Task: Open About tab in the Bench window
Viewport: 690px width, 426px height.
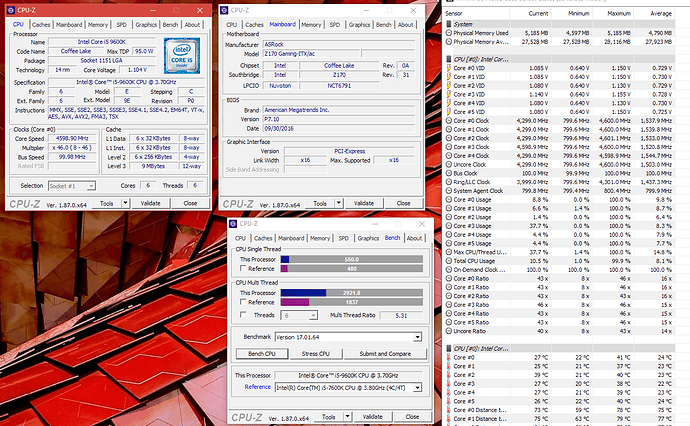Action: click(x=414, y=238)
